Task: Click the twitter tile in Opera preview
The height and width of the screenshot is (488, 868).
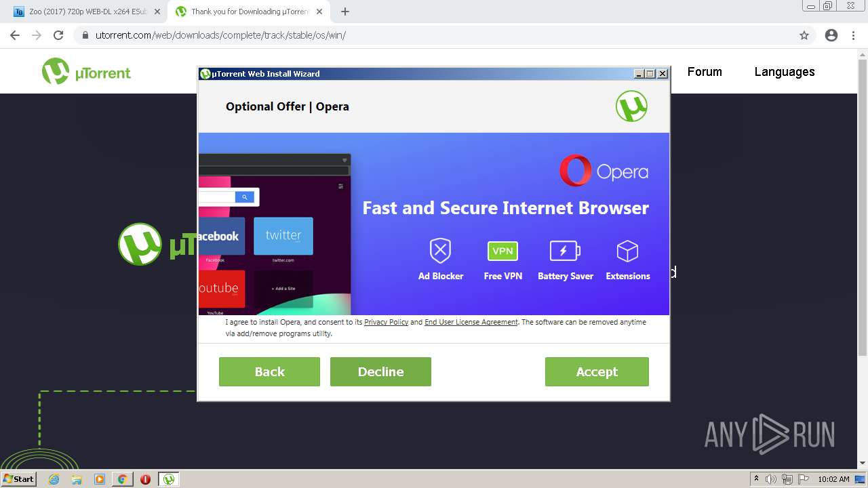Action: click(x=283, y=236)
